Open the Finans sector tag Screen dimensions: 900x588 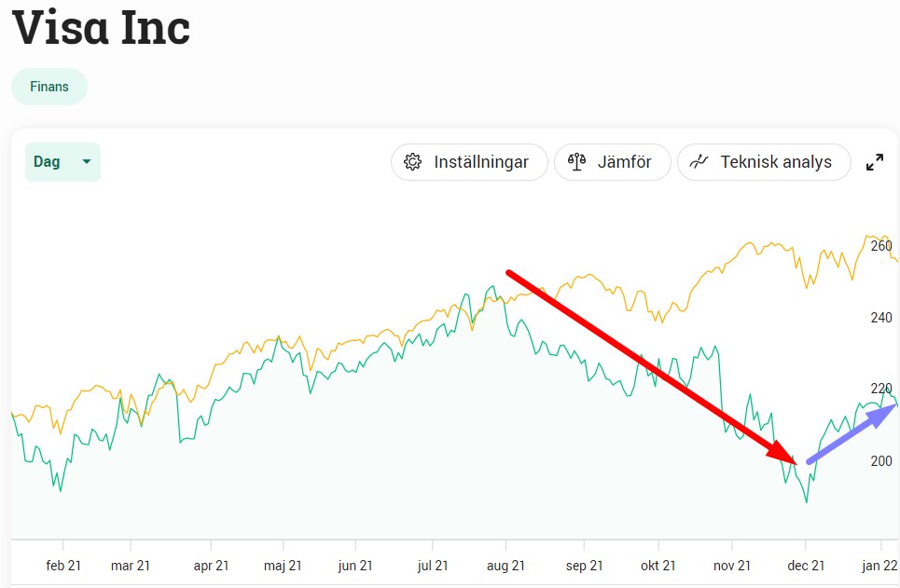coord(49,87)
